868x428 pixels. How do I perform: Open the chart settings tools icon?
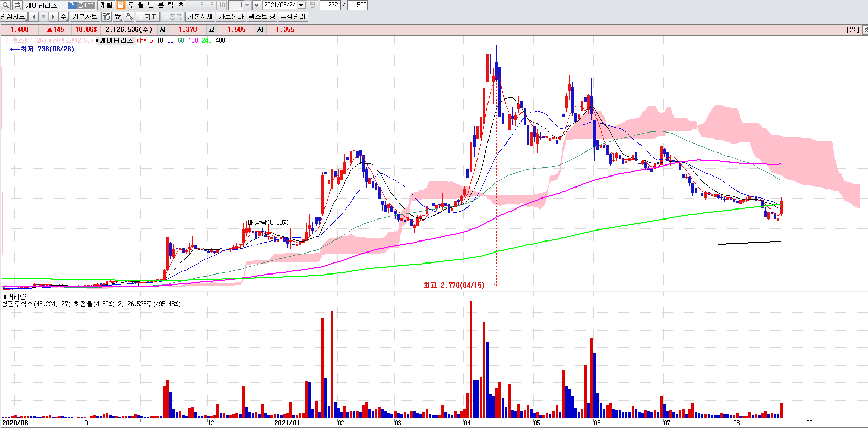click(106, 17)
